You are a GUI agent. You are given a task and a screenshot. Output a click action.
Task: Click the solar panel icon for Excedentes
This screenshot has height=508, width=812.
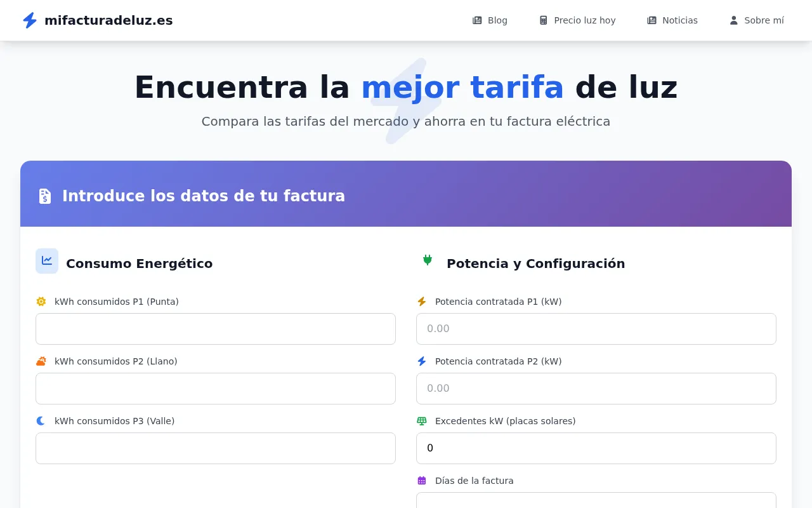point(422,421)
